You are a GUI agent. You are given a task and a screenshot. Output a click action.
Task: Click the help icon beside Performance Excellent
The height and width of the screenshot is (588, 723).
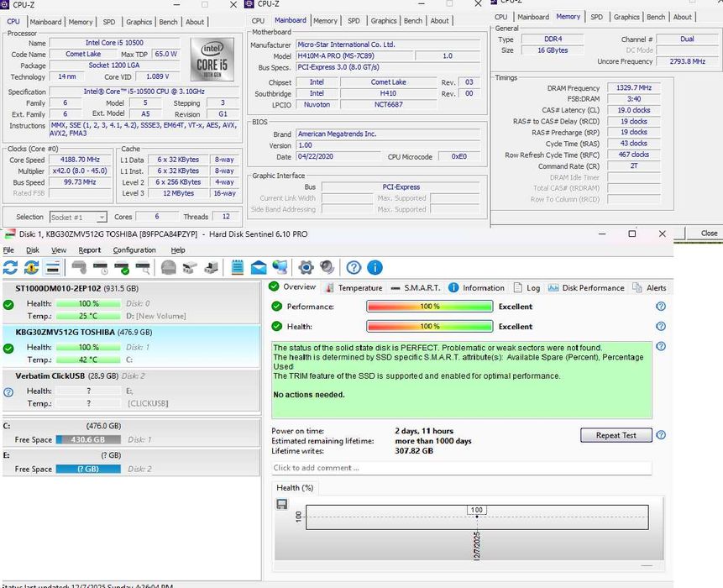click(661, 307)
